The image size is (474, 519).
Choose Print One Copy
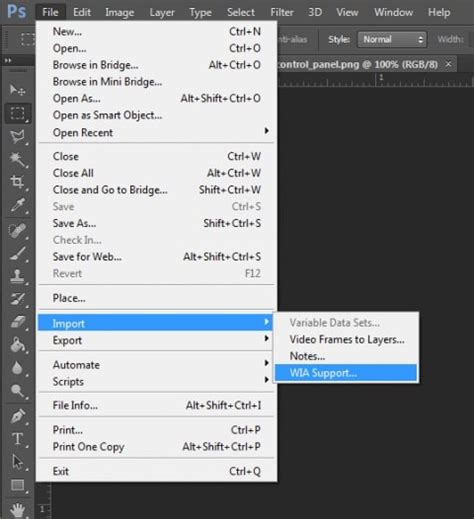tap(156, 446)
